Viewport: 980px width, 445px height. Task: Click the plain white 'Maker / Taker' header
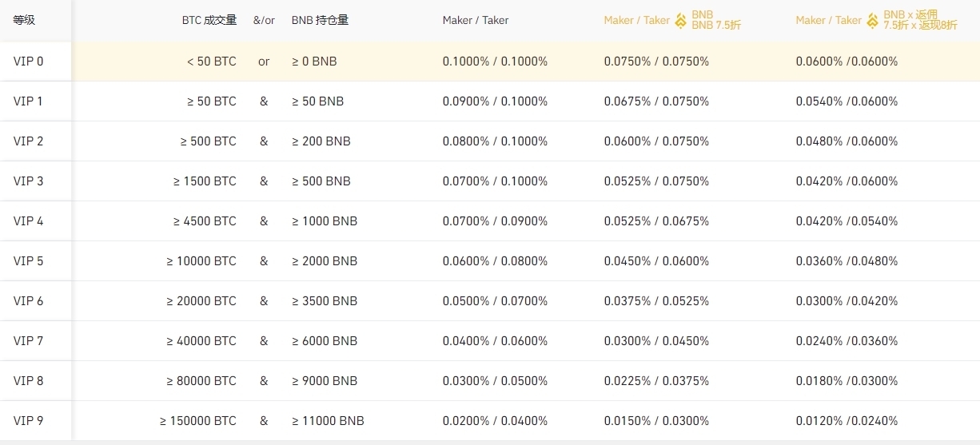click(475, 21)
